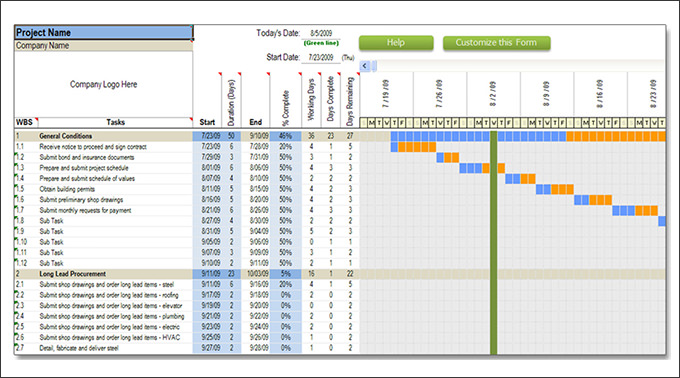Viewport: 680px width, 378px height.
Task: Select task 'Detail, fabricate and deliver steel'
Action: pyautogui.click(x=78, y=348)
